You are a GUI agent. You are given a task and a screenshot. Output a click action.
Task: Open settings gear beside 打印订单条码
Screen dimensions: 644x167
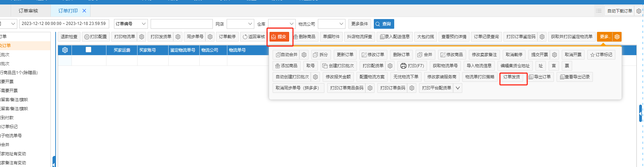tap(412, 88)
